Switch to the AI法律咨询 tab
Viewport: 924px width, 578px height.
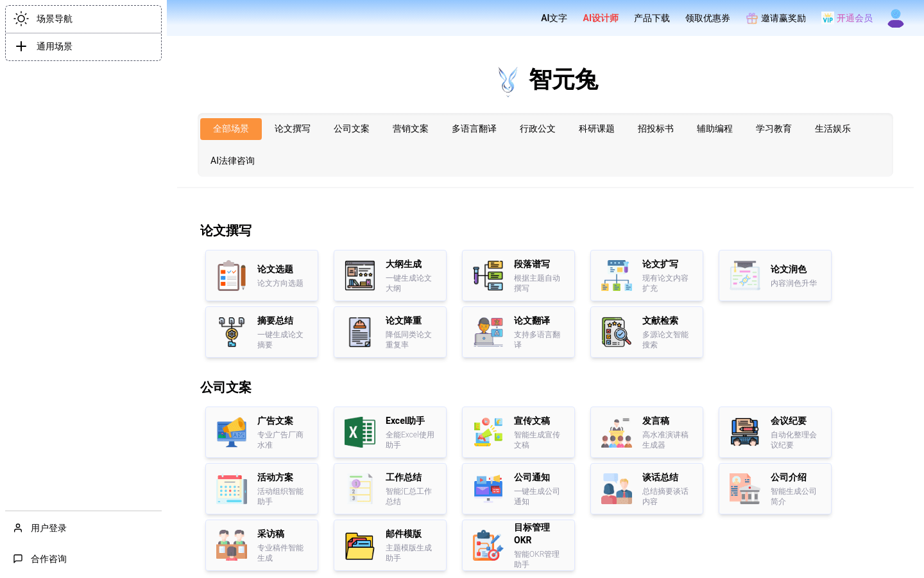pos(231,161)
